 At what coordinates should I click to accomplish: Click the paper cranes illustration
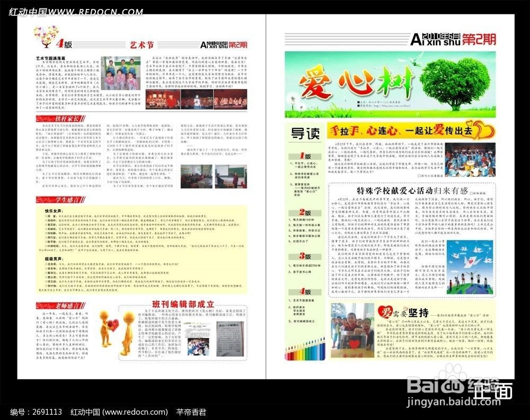pos(470,267)
